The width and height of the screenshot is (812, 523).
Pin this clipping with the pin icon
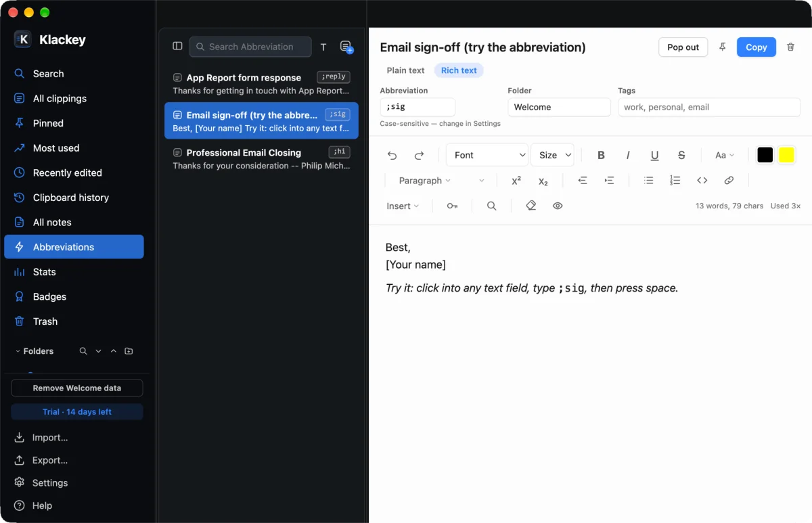click(x=723, y=47)
